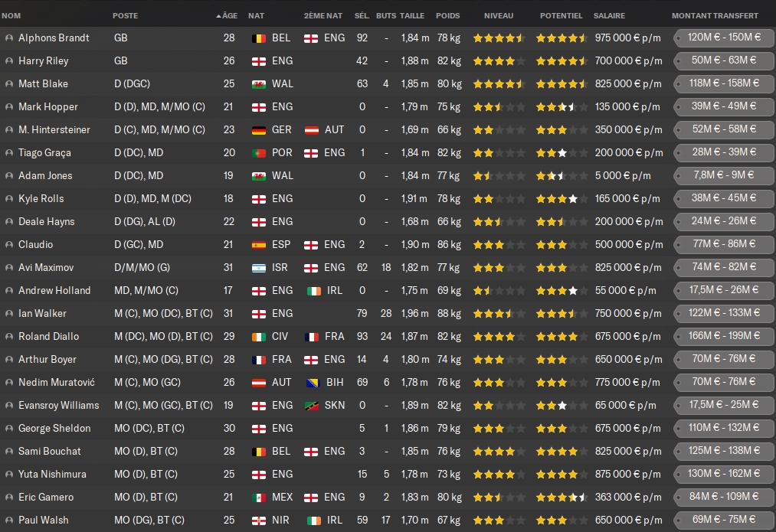
Task: Click Saint Kitts flag for Evansroy Williams
Action: pos(311,406)
